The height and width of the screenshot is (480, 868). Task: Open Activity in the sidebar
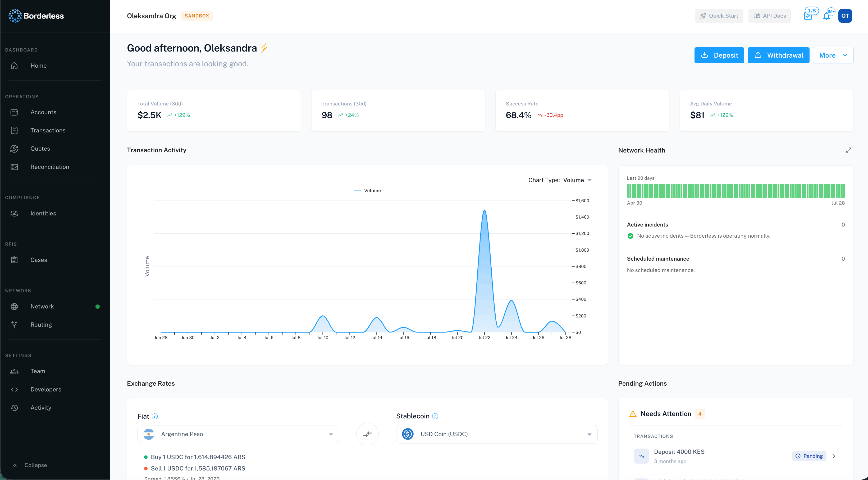[41, 407]
